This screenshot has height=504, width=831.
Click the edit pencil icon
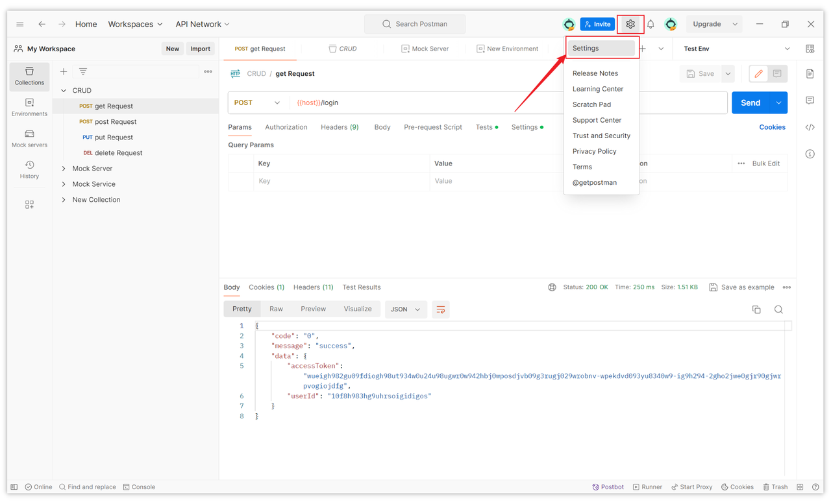758,74
